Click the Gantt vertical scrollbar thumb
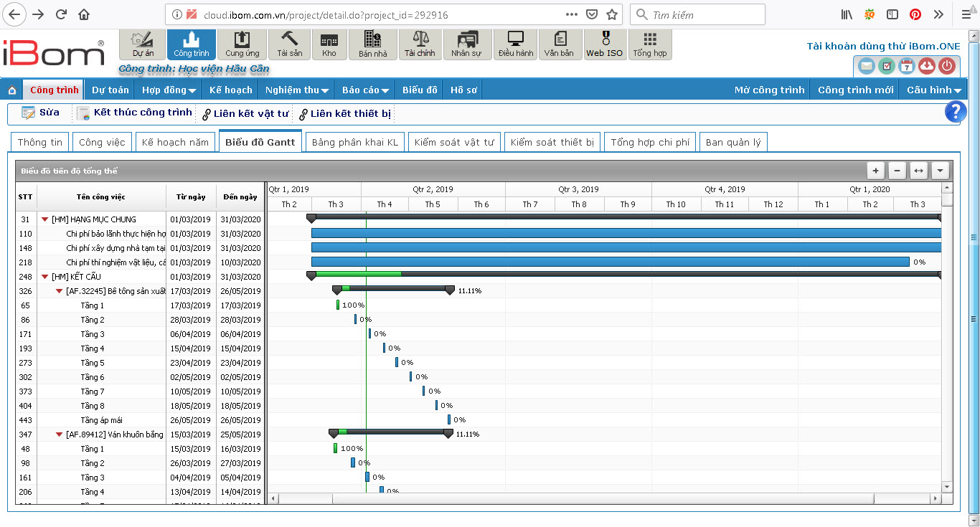The width and height of the screenshot is (980, 527). [947, 200]
